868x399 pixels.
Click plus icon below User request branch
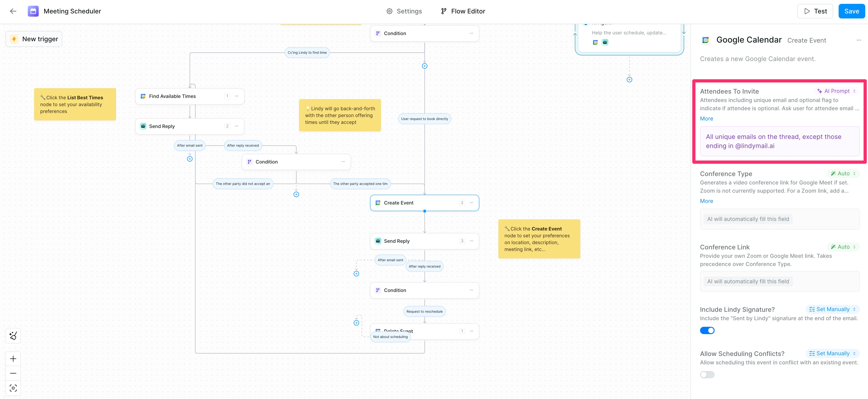425,66
